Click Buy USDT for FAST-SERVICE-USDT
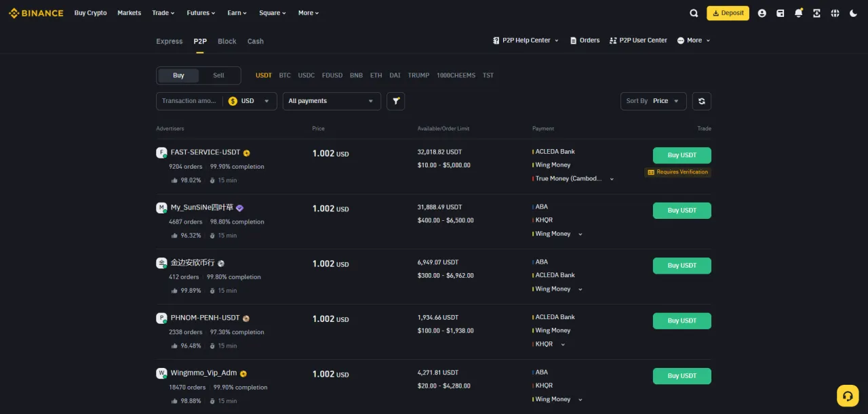This screenshot has height=414, width=868. tap(681, 154)
